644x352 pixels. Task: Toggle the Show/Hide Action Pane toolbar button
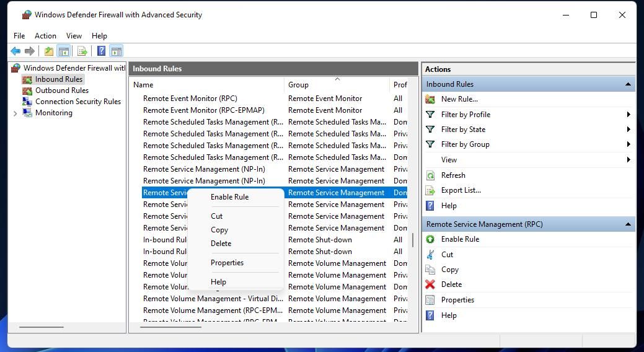[117, 51]
